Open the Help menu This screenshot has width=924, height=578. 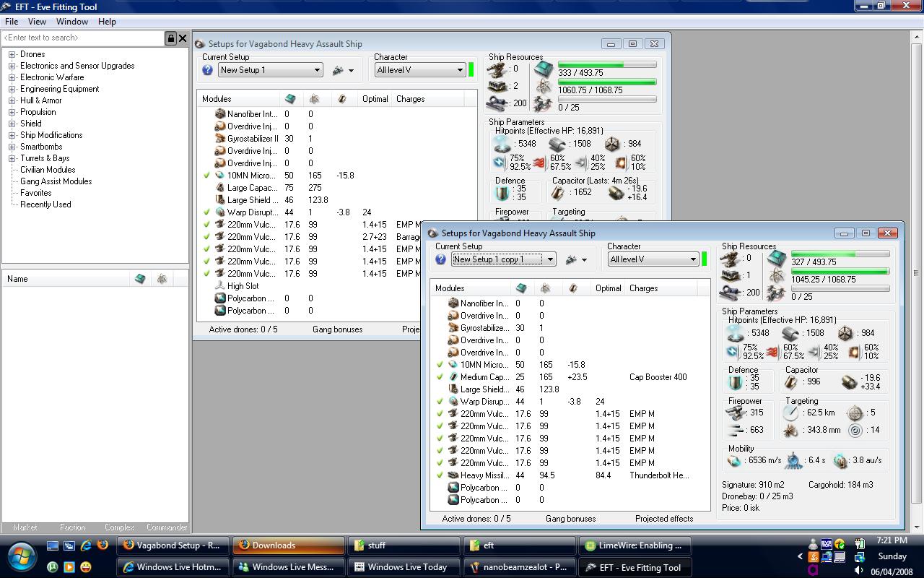(107, 22)
